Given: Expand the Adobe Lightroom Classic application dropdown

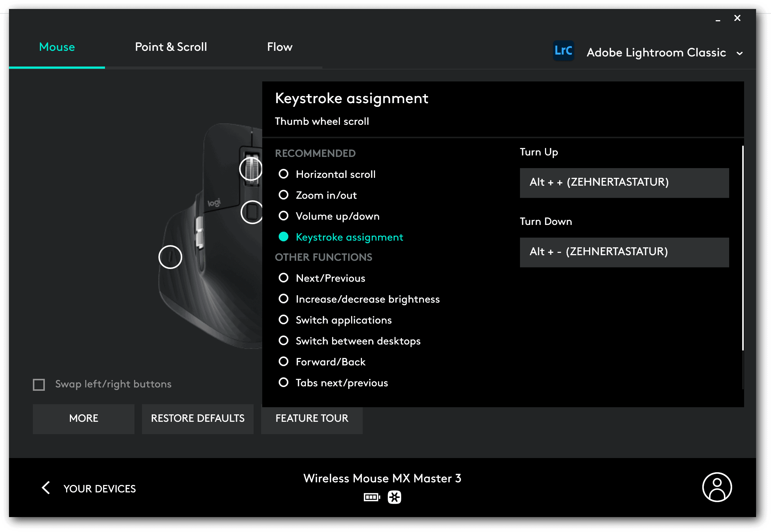Looking at the screenshot, I should [740, 53].
